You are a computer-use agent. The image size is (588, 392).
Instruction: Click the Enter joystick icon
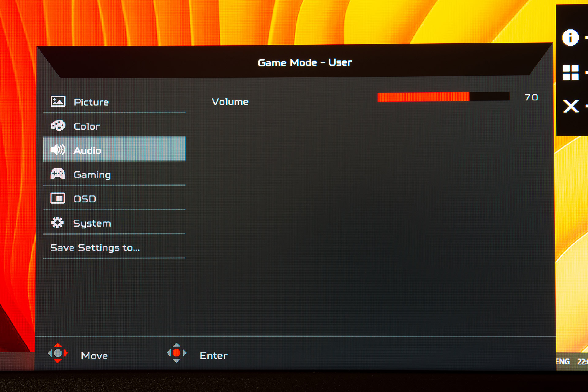[176, 353]
